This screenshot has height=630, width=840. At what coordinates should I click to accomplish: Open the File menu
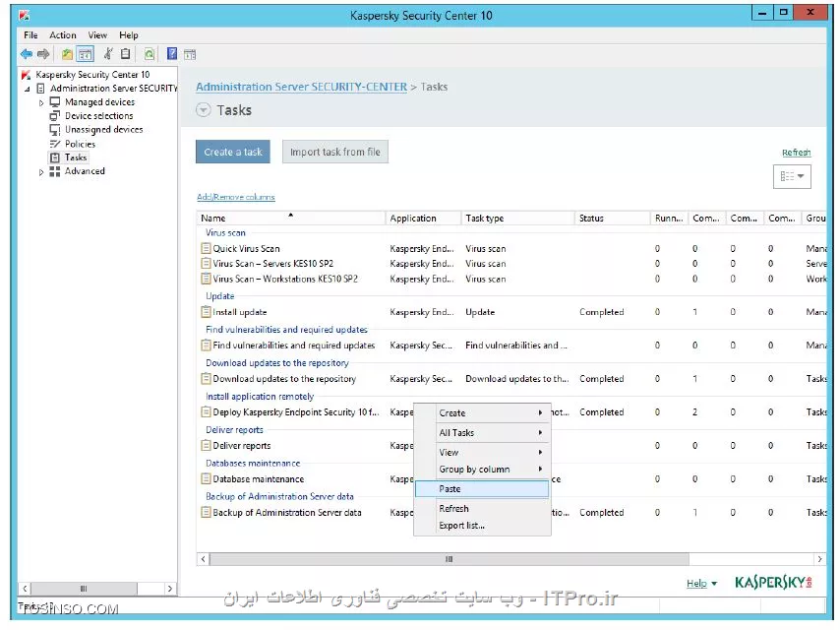[x=30, y=34]
